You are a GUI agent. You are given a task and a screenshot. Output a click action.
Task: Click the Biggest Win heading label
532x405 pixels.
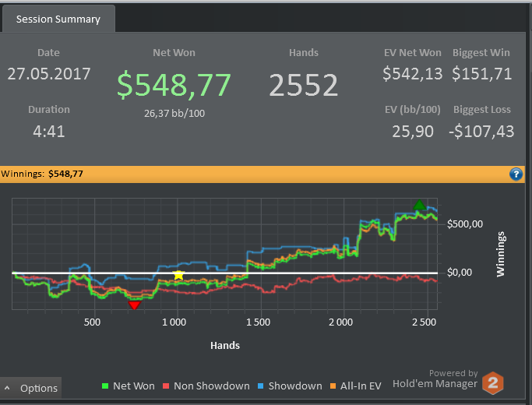[x=481, y=53]
